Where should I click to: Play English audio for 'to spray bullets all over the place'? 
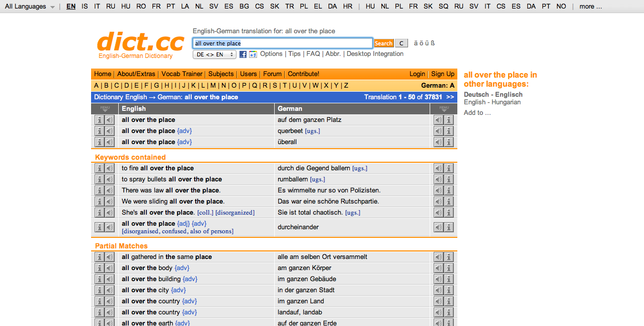(x=109, y=179)
